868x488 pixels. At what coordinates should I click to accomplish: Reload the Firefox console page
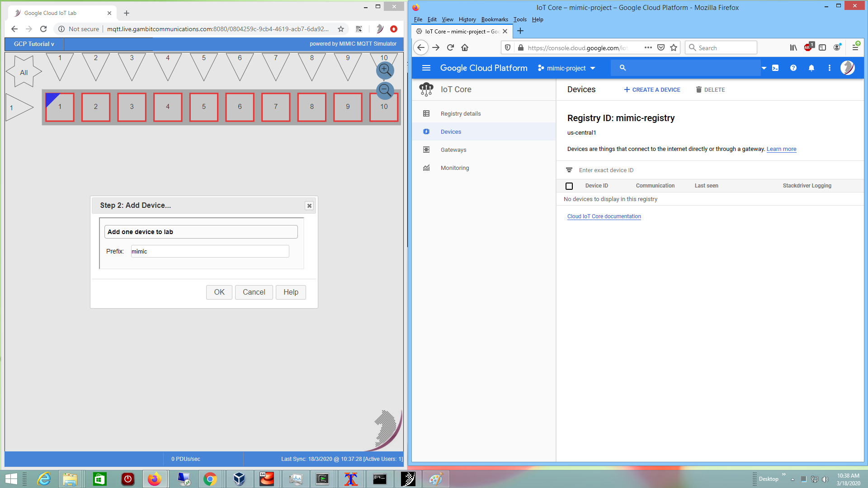[x=450, y=47]
